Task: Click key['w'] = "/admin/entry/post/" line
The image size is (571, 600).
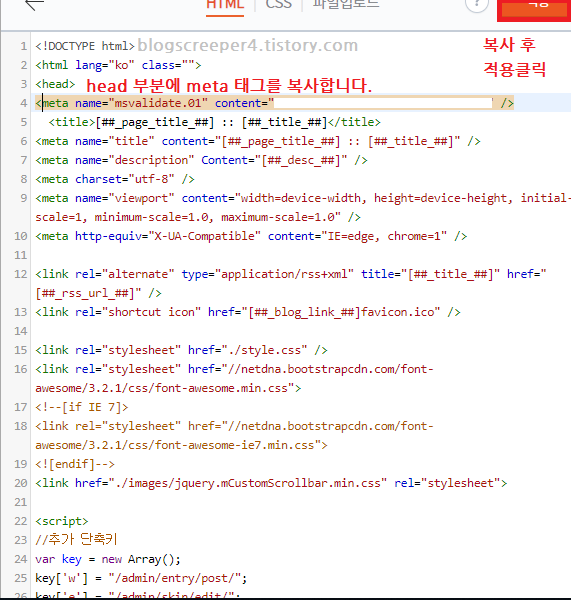Action: (x=141, y=578)
